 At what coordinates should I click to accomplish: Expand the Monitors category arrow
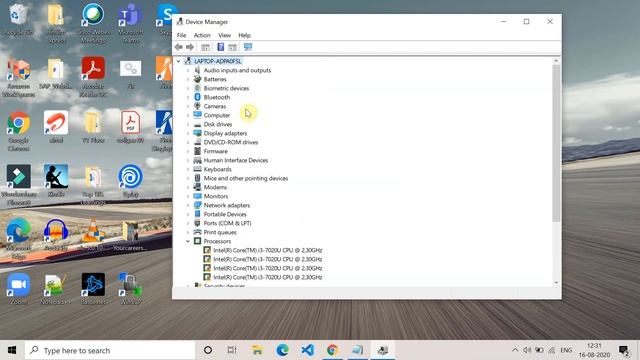(x=188, y=196)
